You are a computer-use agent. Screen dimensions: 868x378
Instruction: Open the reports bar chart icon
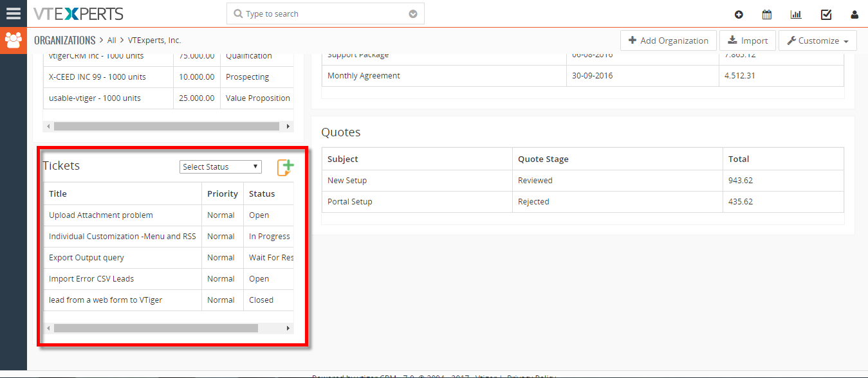796,14
